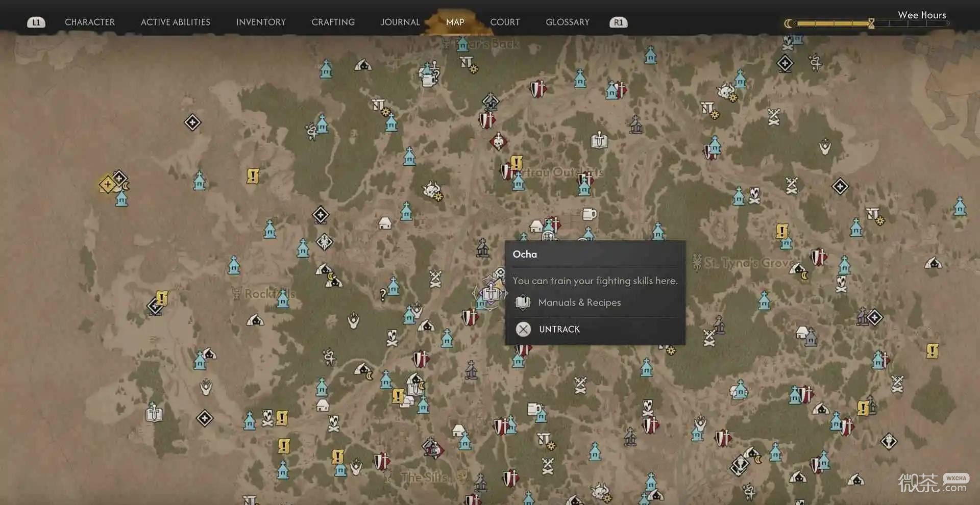The height and width of the screenshot is (505, 980).
Task: Open the JOURNAL tab
Action: 400,22
